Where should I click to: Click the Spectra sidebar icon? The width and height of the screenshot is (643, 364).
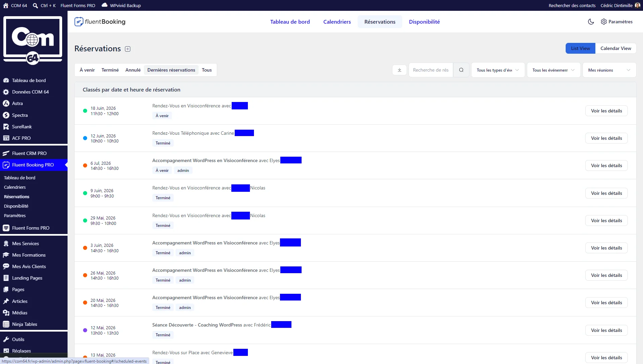(6, 115)
